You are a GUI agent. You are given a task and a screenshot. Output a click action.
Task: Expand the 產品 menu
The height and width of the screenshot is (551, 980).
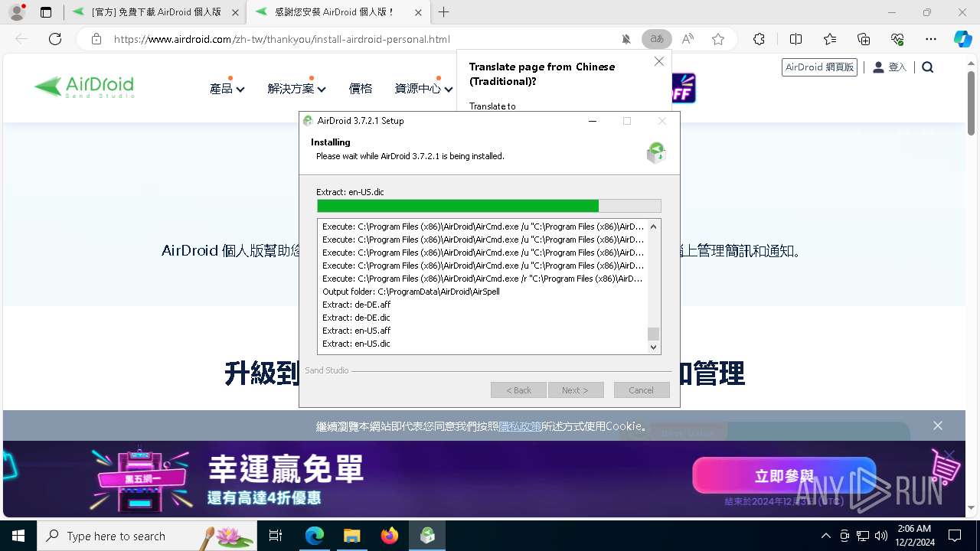click(227, 89)
